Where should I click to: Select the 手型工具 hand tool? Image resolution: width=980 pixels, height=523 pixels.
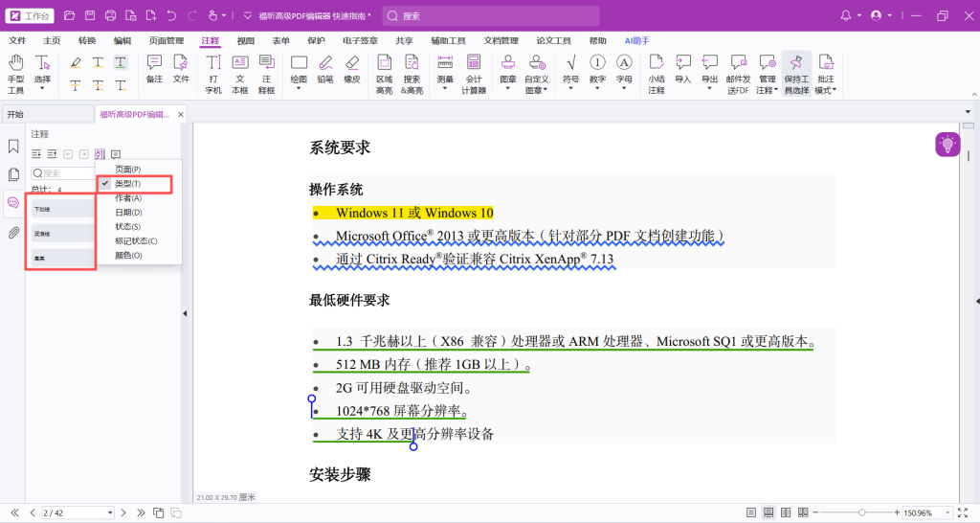point(15,73)
